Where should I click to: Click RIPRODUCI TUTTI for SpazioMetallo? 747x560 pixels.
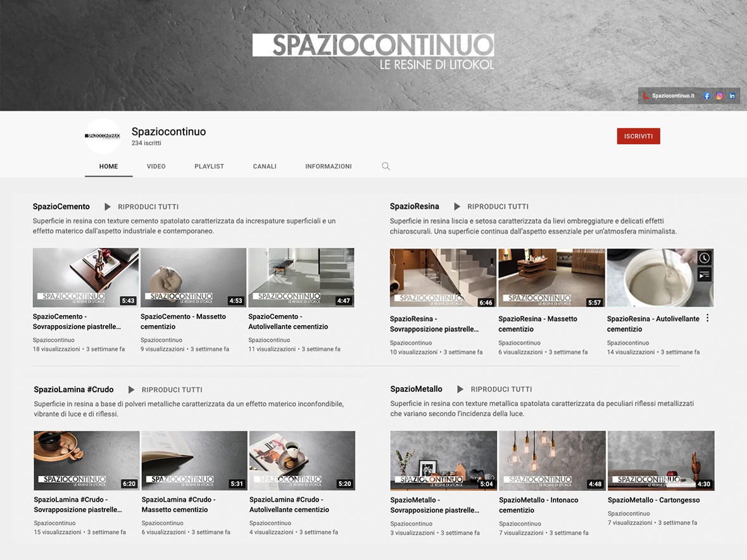point(501,389)
